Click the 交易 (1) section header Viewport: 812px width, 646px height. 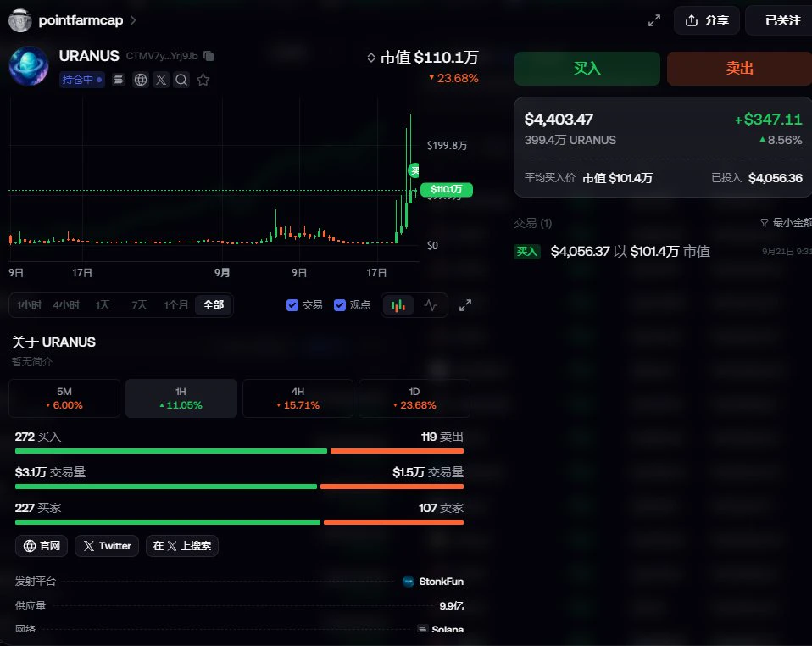(533, 223)
